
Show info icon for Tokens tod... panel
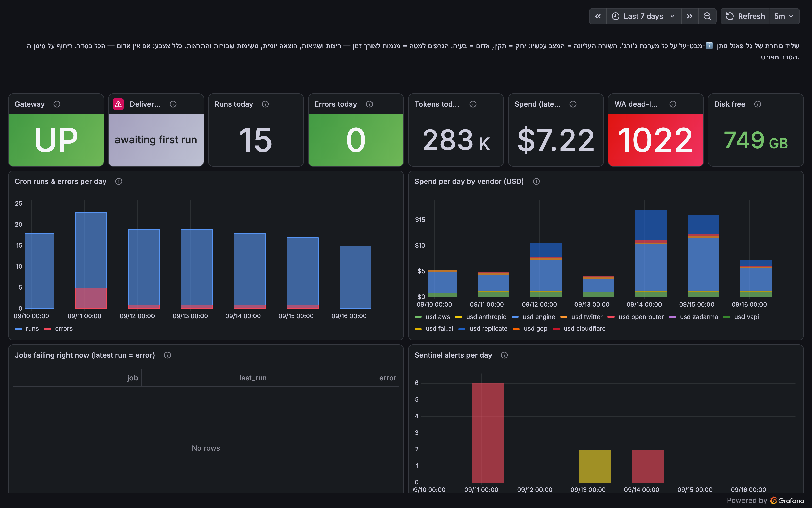(473, 104)
